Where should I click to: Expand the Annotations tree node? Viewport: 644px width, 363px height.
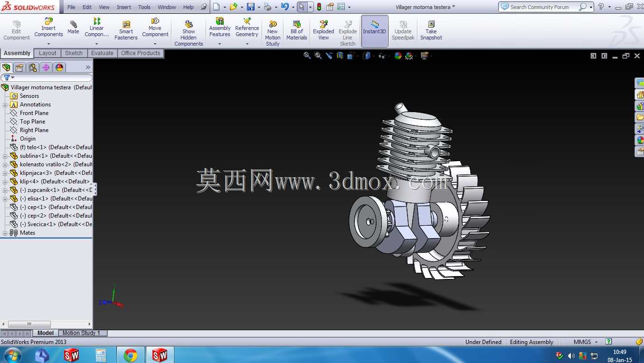tap(5, 105)
